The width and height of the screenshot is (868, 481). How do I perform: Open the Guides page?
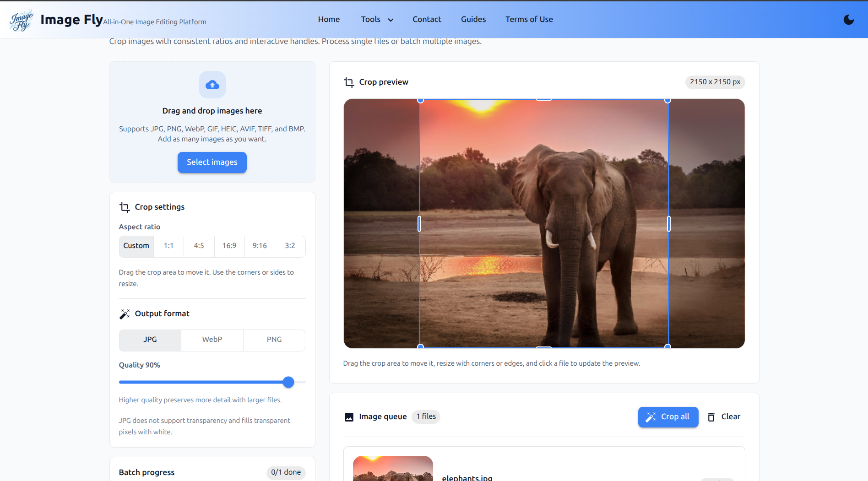[x=473, y=19]
